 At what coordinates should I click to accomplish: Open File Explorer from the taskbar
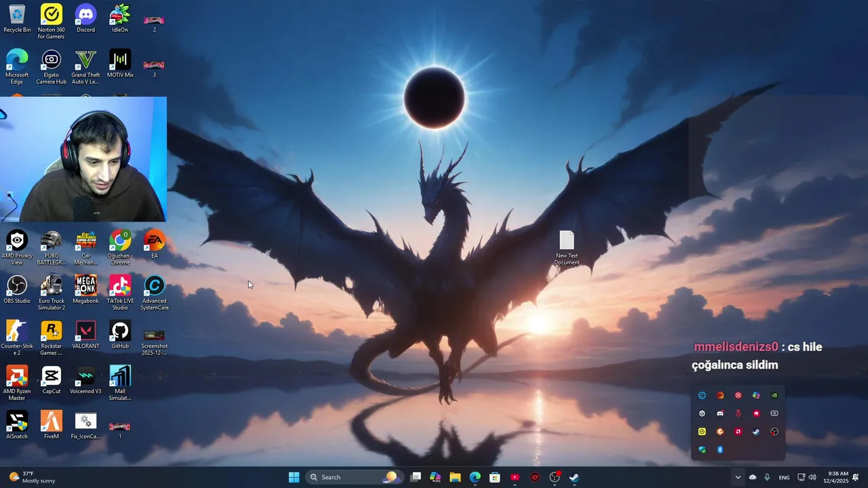455,477
